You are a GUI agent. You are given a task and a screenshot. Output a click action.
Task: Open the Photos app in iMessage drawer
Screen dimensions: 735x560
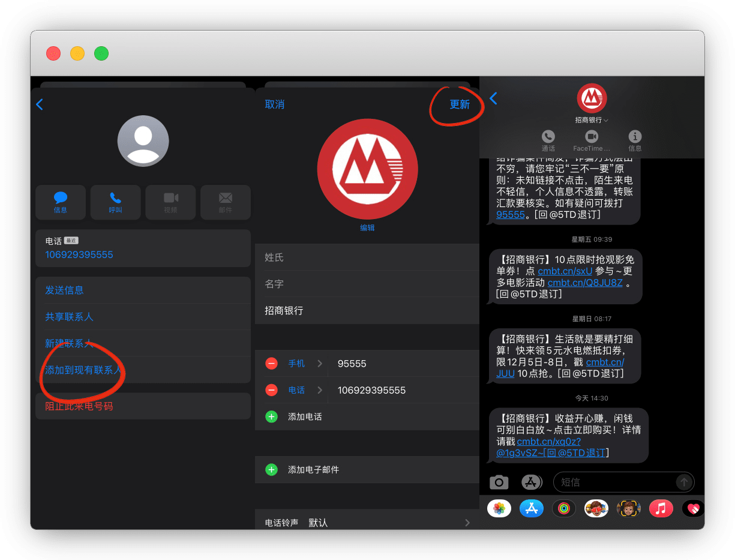click(x=499, y=509)
